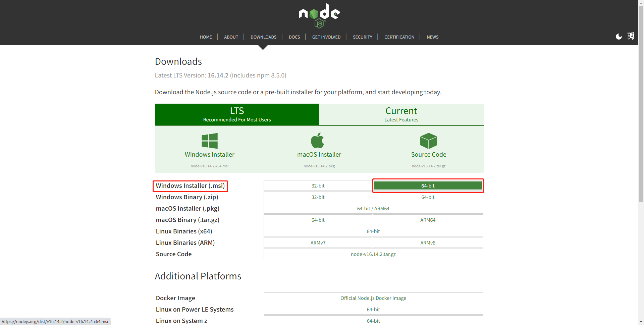This screenshot has height=325, width=644.
Task: Click the Linux Binaries (ARM) row label
Action: coord(185,243)
